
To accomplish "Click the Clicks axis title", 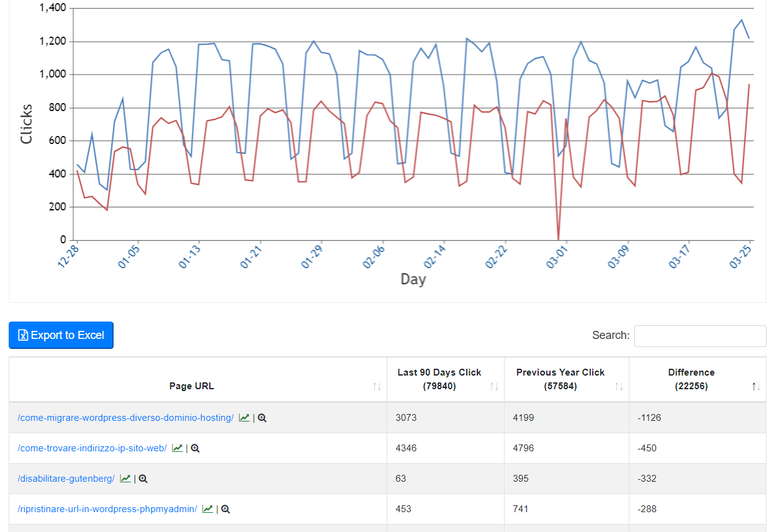I will tap(26, 124).
